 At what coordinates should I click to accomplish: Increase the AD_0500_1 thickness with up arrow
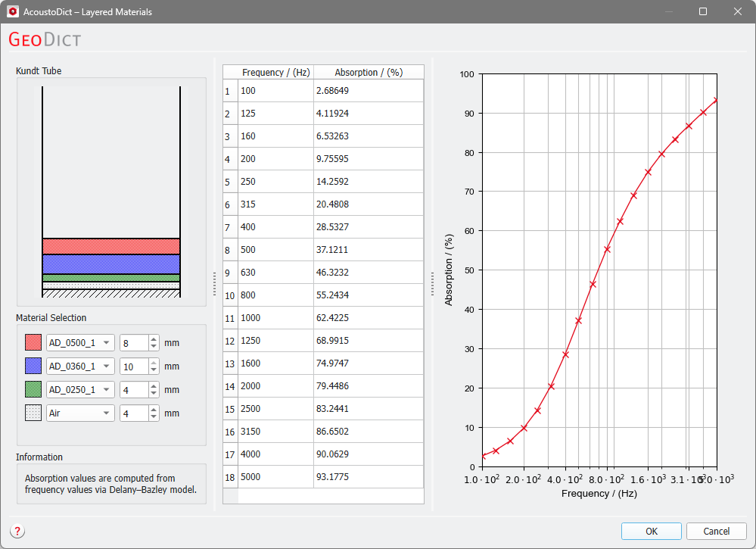(154, 339)
